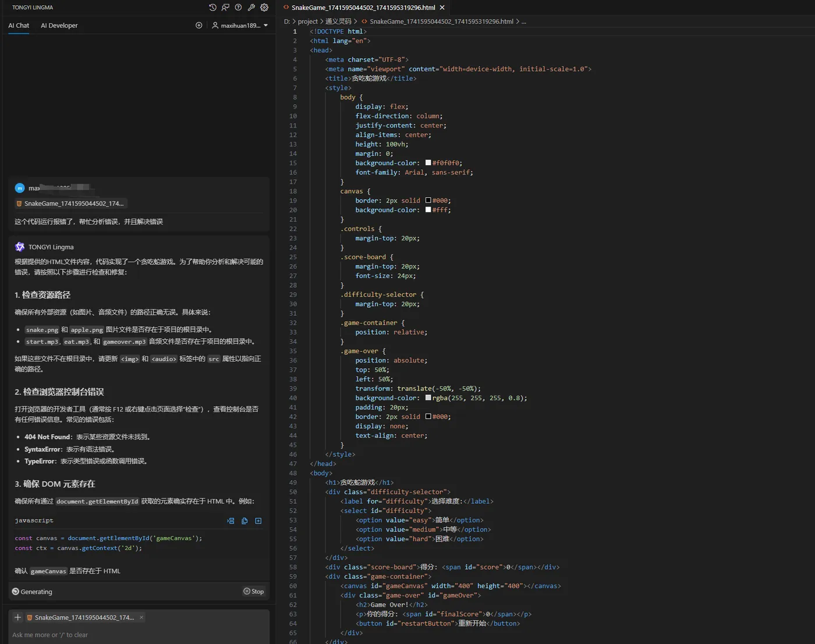Expand the maxihuan189 account dropdown arrow
Viewport: 815px width, 644px height.
[266, 26]
